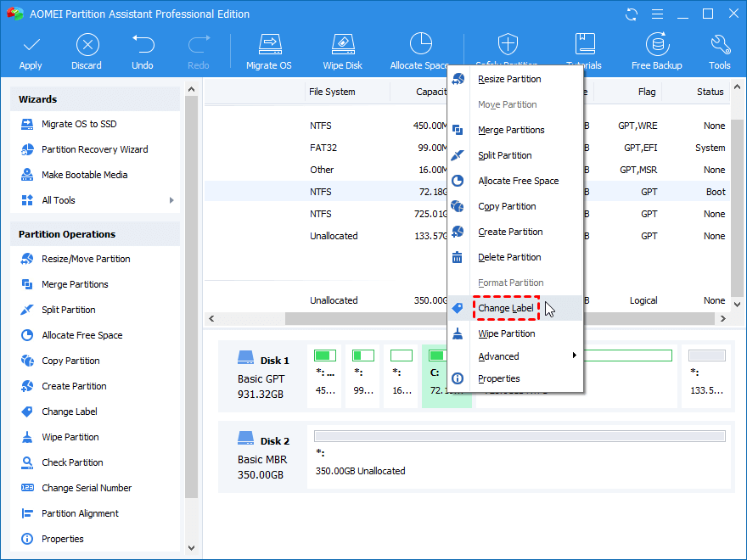Click the Discard toolbar icon
This screenshot has height=560, width=747.
pos(87,45)
